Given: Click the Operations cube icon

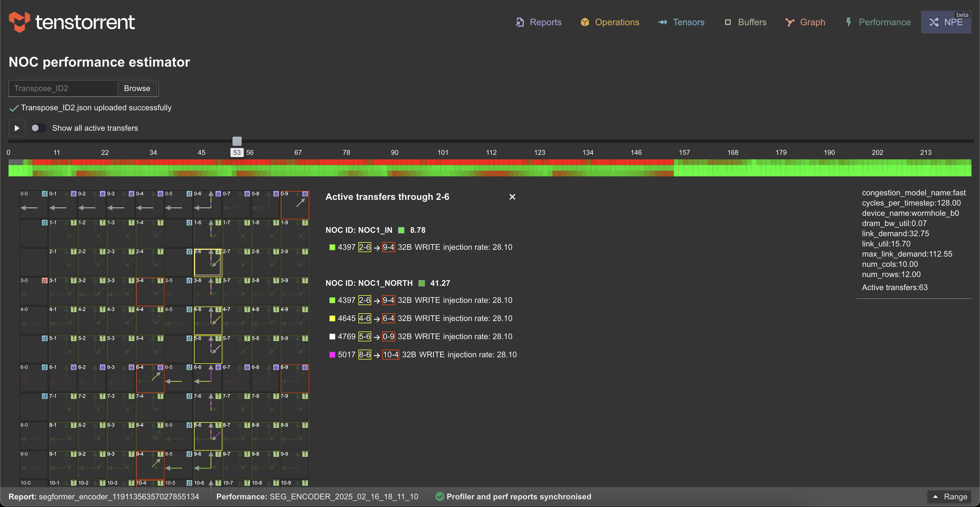Looking at the screenshot, I should pyautogui.click(x=585, y=22).
